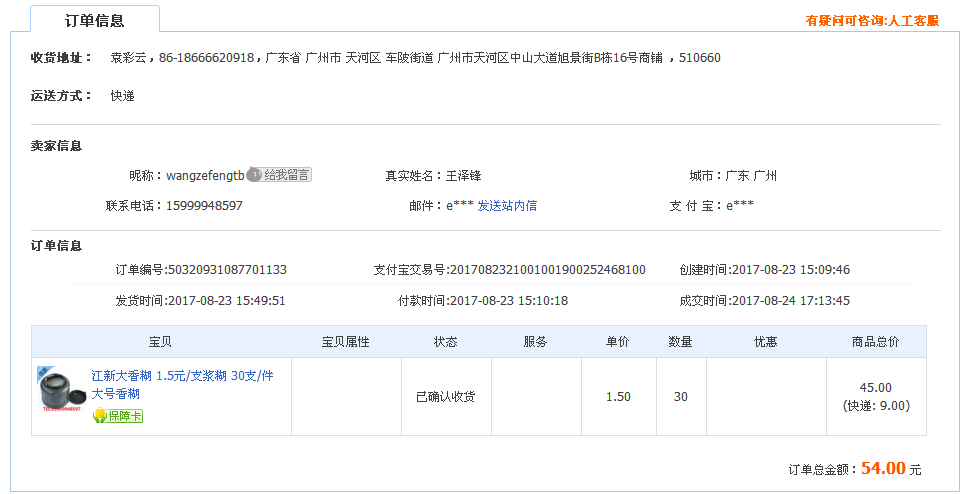Click the order total 54.00 amount
Image resolution: width=965 pixels, height=494 pixels.
[883, 468]
